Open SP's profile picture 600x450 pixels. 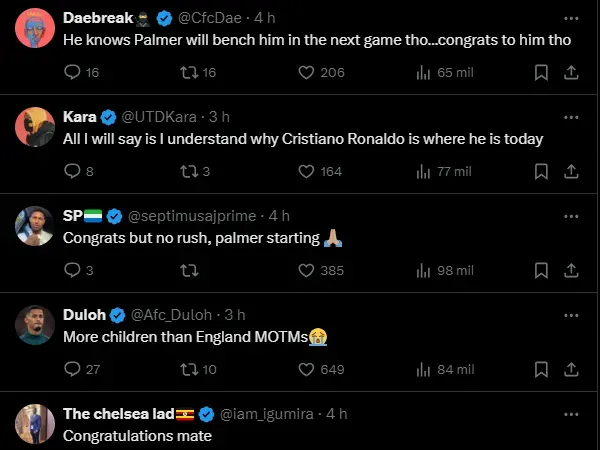point(35,226)
